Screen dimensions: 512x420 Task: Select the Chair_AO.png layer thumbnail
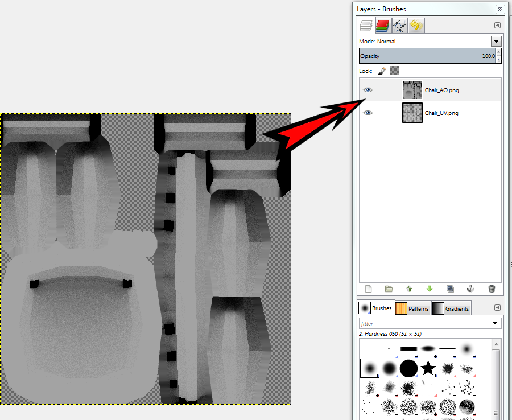[x=412, y=90]
